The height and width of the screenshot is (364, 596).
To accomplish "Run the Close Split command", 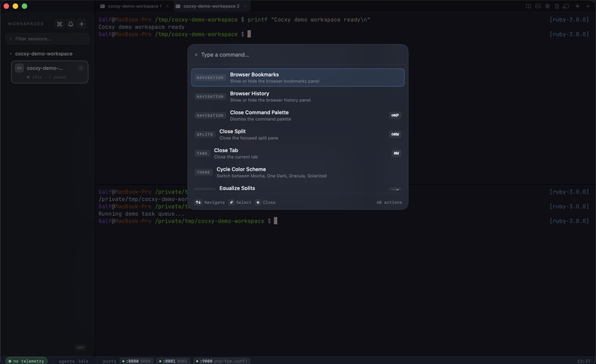I will point(298,135).
